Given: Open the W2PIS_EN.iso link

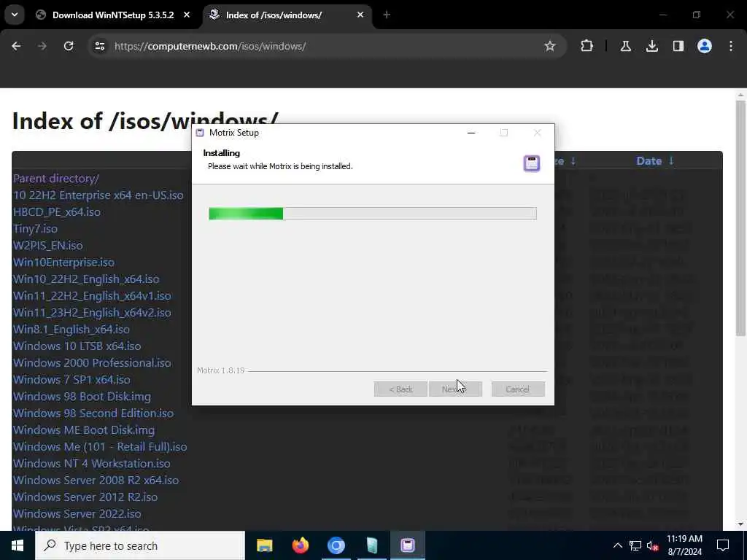Looking at the screenshot, I should [47, 246].
